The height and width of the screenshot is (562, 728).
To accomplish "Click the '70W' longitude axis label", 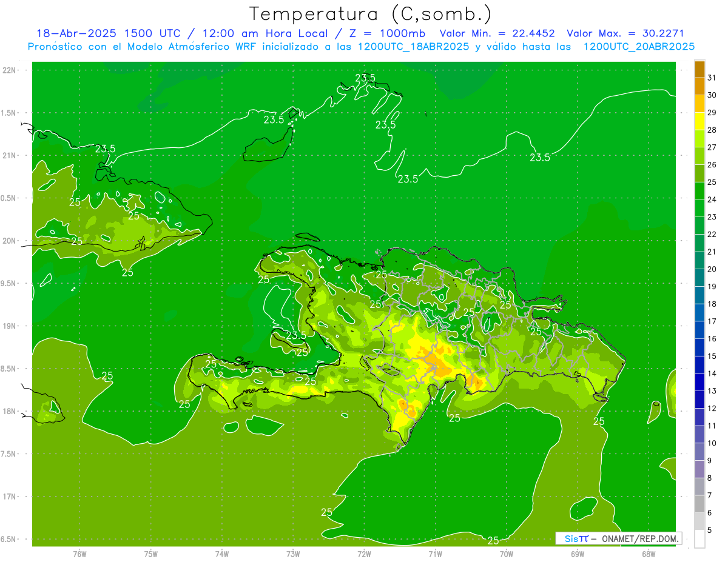I will [x=506, y=554].
